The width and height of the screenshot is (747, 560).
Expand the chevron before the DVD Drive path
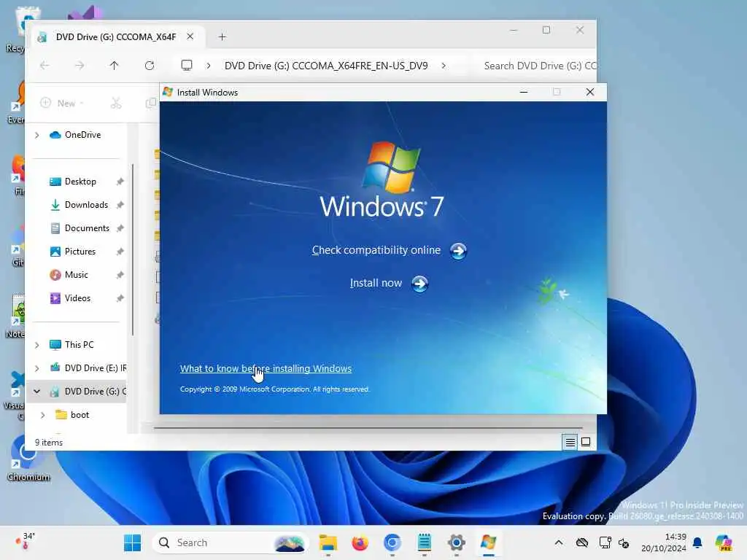[209, 66]
